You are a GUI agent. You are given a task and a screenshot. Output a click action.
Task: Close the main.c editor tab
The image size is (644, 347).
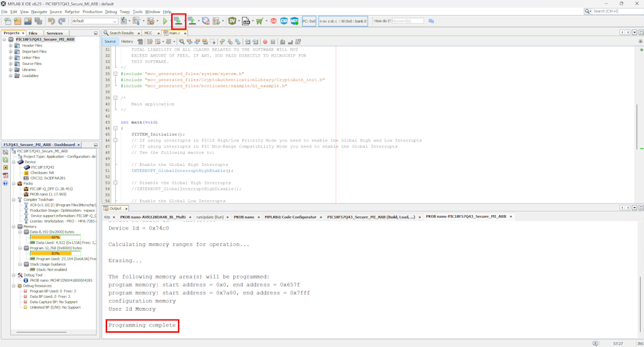(x=185, y=33)
